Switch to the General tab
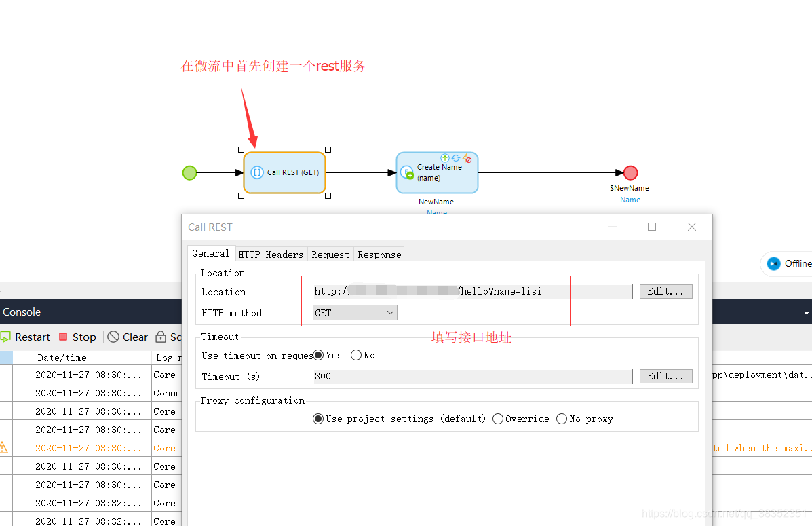Image resolution: width=812 pixels, height=526 pixels. point(211,253)
